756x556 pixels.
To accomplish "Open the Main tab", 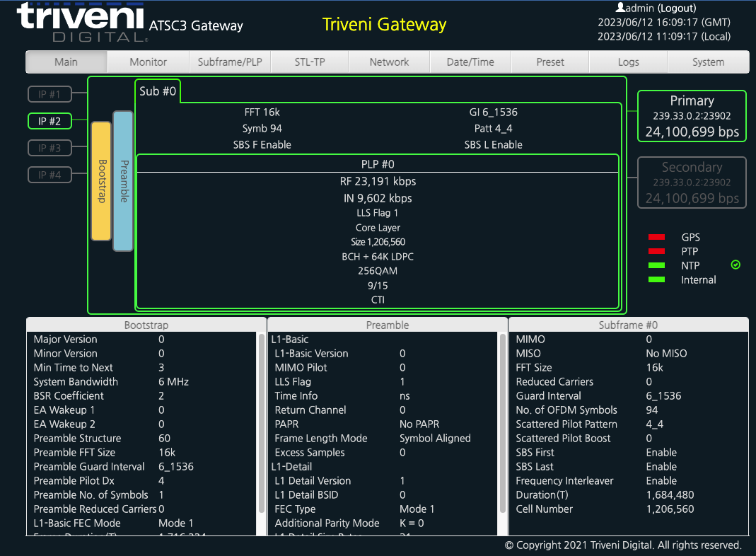I will [x=66, y=62].
